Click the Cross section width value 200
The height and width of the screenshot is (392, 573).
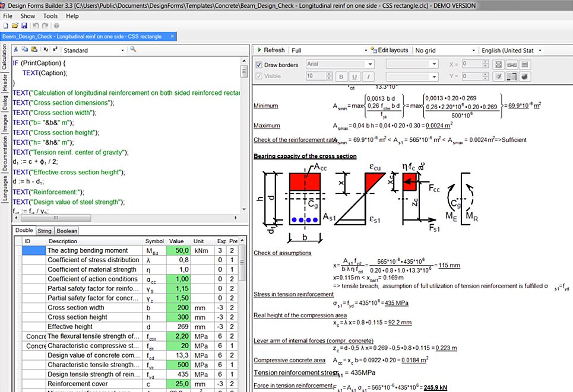(x=178, y=308)
